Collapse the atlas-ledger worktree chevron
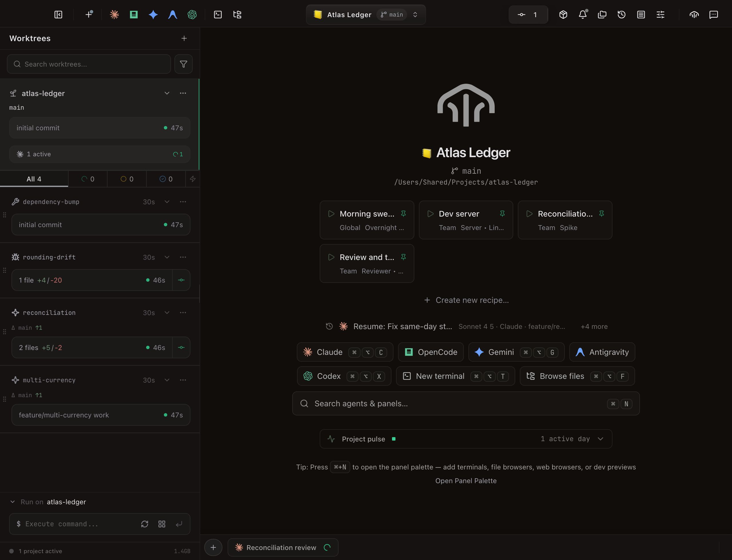The height and width of the screenshot is (560, 732). [x=167, y=93]
